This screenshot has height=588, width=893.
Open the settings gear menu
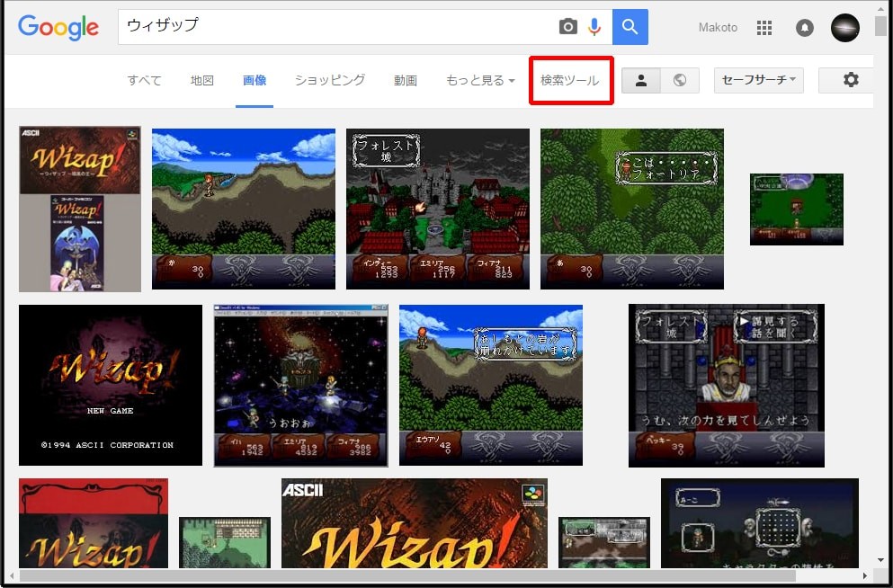[x=851, y=80]
